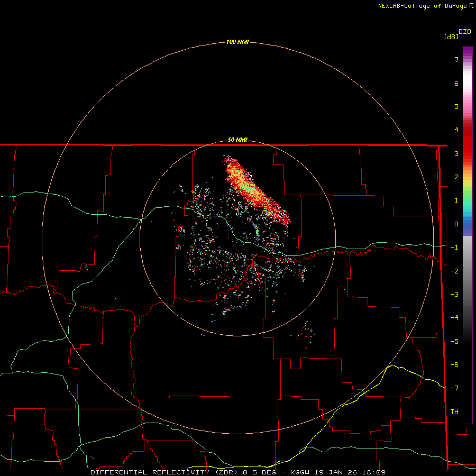Click the "[dB]" units label
Screen dimensions: 476x476
(452, 37)
